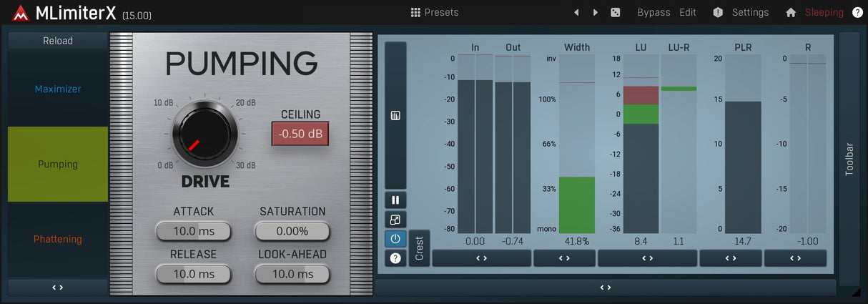Toggle Bypass in the top bar
868x304 pixels.
[654, 12]
